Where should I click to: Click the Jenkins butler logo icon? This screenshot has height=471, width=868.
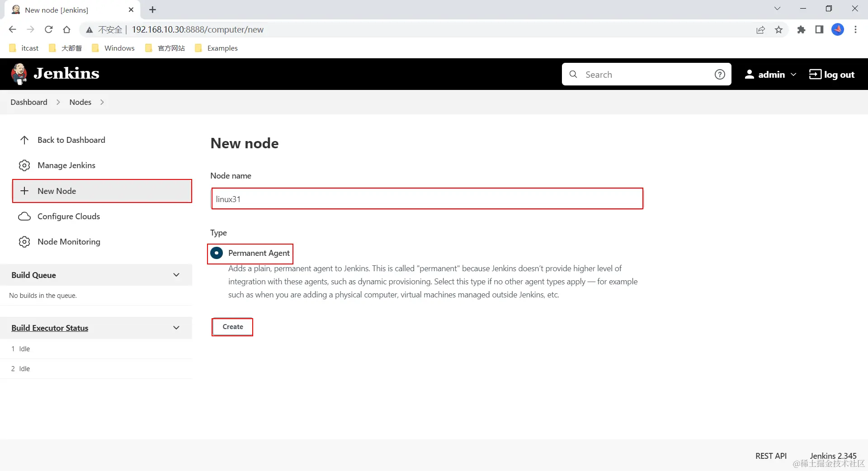pos(19,74)
